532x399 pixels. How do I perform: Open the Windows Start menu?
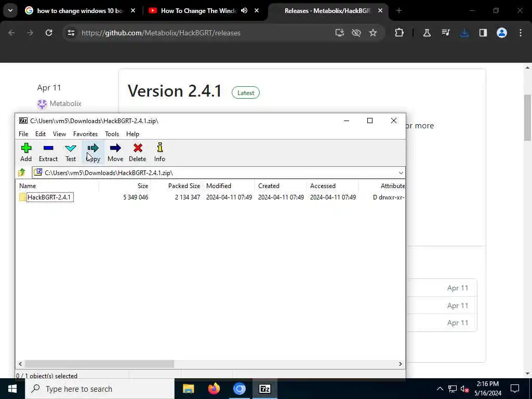(x=12, y=389)
